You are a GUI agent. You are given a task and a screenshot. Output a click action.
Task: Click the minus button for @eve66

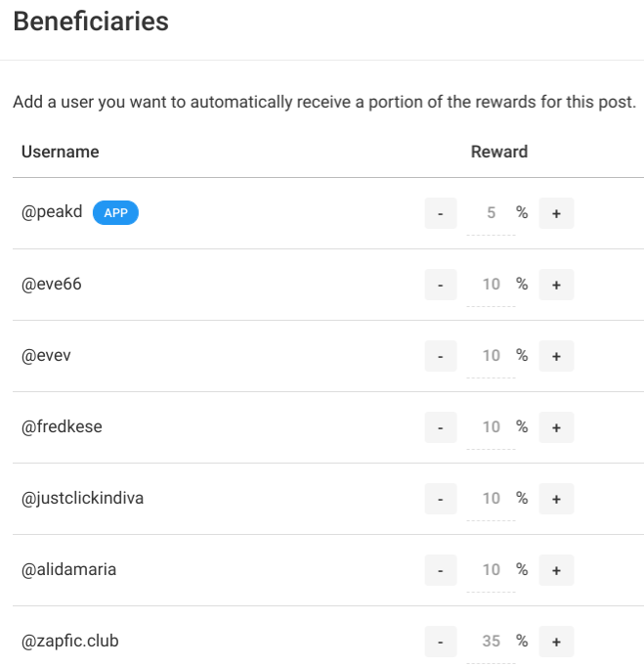441,285
